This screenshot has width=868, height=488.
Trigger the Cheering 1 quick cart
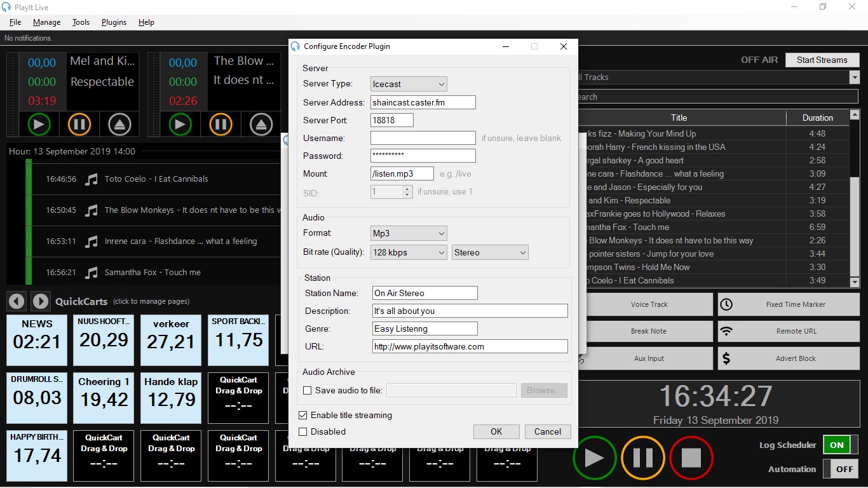coord(104,398)
